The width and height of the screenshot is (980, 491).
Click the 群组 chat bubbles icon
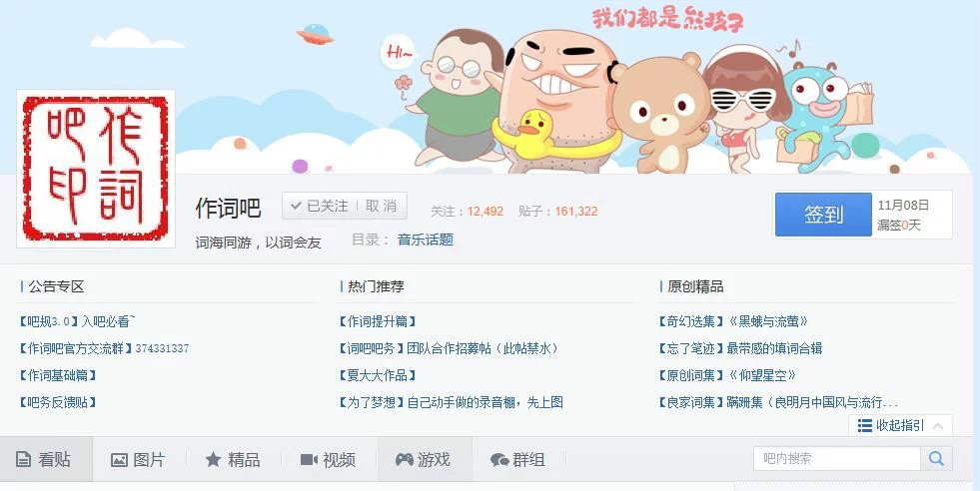pyautogui.click(x=499, y=460)
